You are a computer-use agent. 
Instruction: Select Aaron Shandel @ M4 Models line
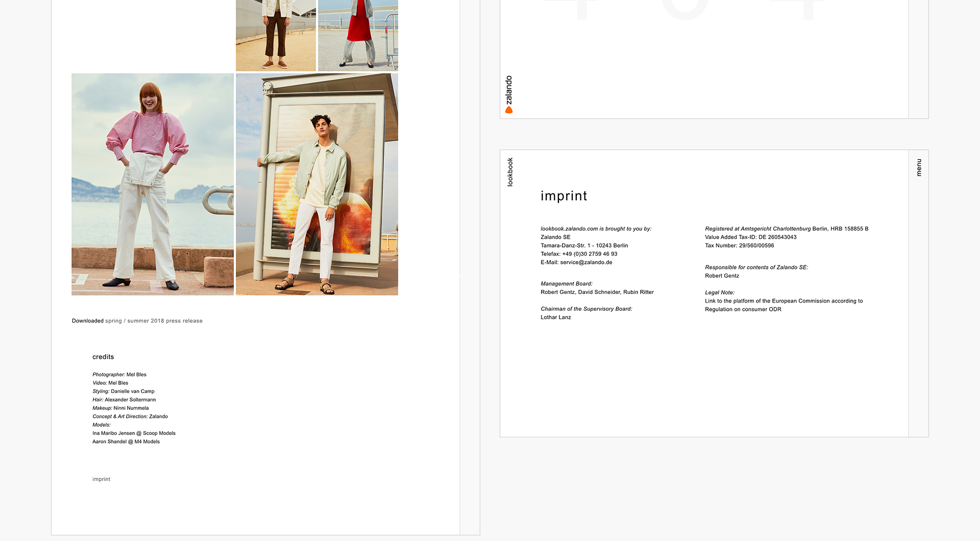[x=126, y=442]
